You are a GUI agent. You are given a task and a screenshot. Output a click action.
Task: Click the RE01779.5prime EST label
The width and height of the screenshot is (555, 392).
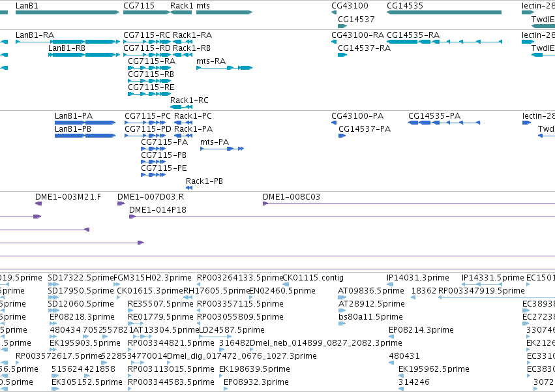160,317
